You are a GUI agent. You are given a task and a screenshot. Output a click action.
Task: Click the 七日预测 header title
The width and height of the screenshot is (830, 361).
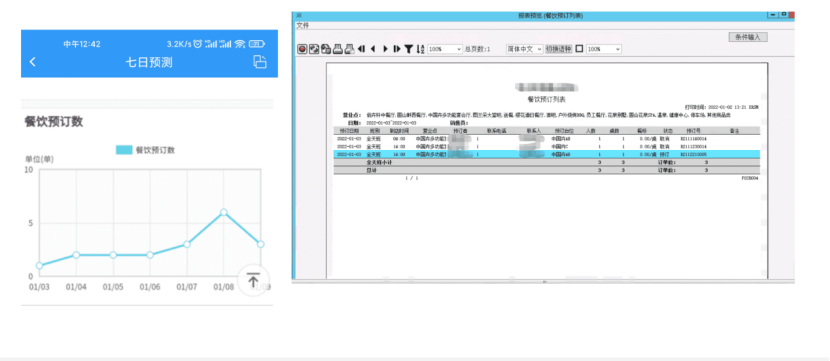tap(149, 62)
